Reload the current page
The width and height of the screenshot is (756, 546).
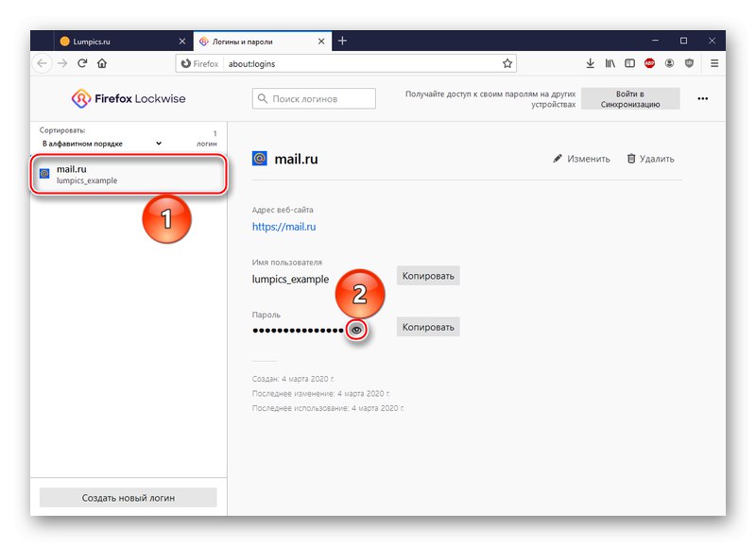tap(82, 63)
